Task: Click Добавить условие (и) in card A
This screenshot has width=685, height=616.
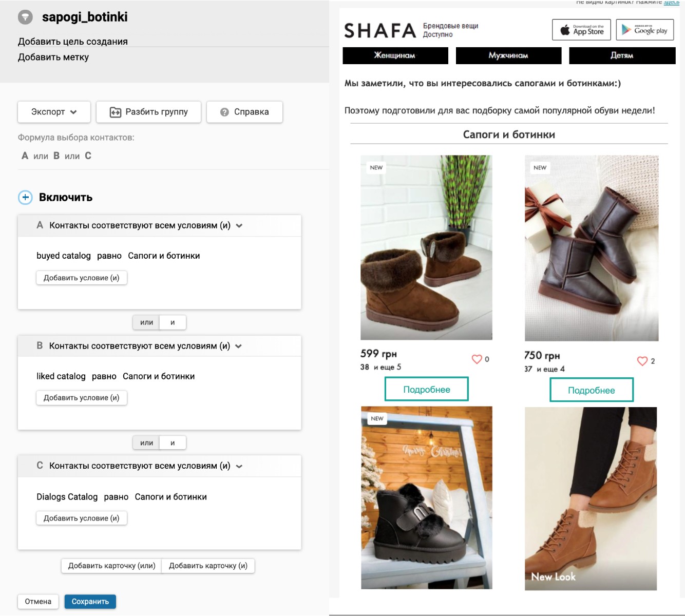Action: pyautogui.click(x=82, y=278)
